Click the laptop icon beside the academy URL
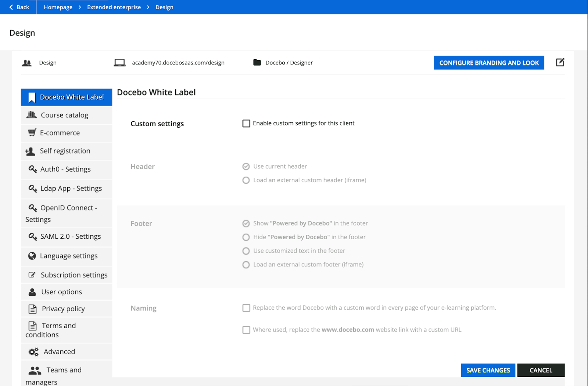Image resolution: width=588 pixels, height=386 pixels. tap(119, 63)
